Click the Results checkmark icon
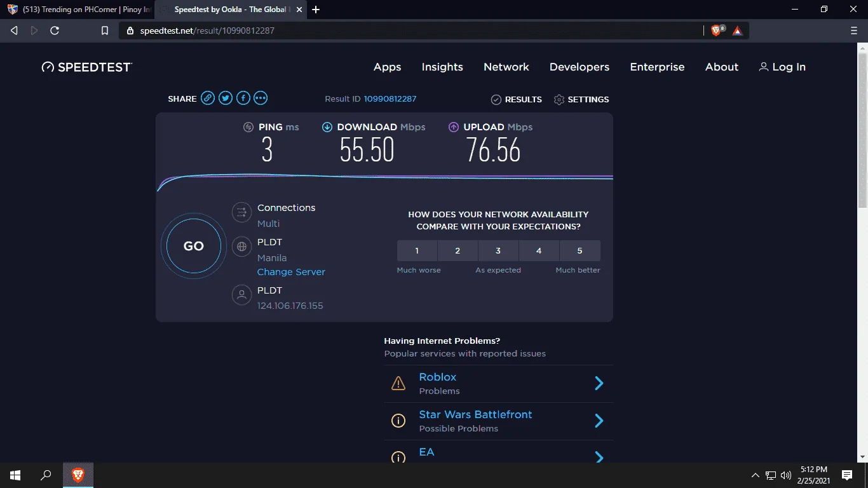This screenshot has width=868, height=488. [496, 100]
